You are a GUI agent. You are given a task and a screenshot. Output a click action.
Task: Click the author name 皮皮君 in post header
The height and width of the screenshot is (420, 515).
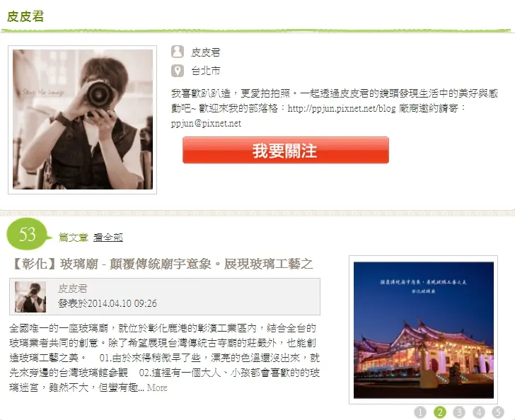coord(73,288)
